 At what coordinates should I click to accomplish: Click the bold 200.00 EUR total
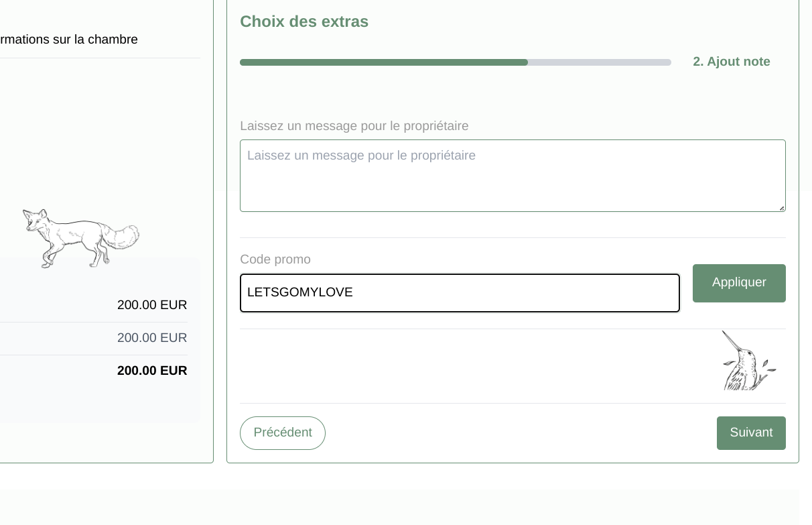(x=152, y=371)
